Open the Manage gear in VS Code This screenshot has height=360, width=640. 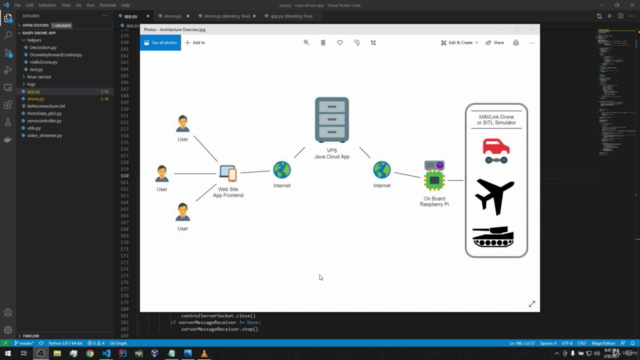click(x=8, y=330)
